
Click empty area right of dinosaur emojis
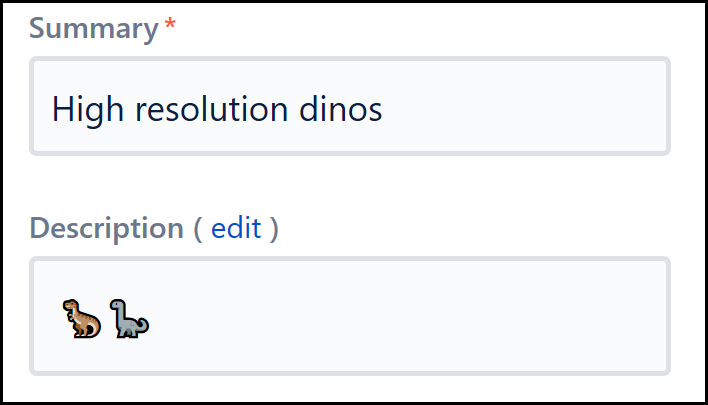coord(400,318)
